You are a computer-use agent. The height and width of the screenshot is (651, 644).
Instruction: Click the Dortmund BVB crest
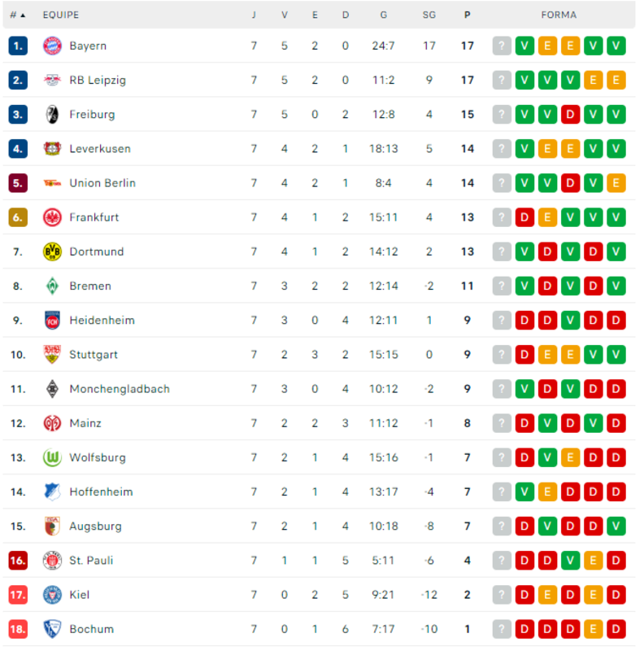point(52,251)
